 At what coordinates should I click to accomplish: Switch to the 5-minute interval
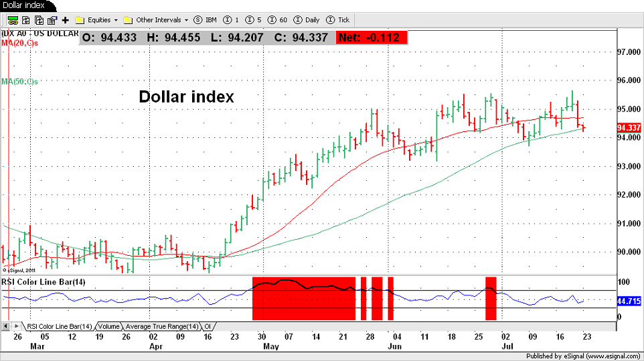point(253,19)
